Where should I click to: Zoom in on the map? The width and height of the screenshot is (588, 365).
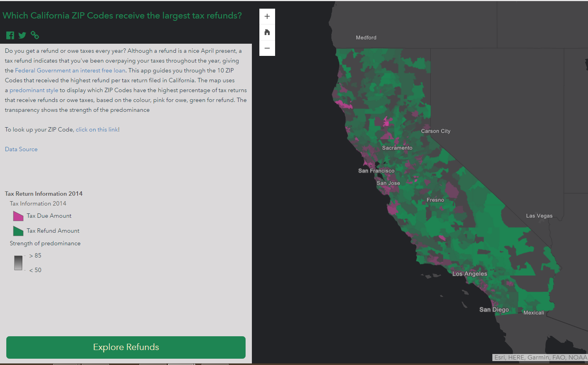267,17
